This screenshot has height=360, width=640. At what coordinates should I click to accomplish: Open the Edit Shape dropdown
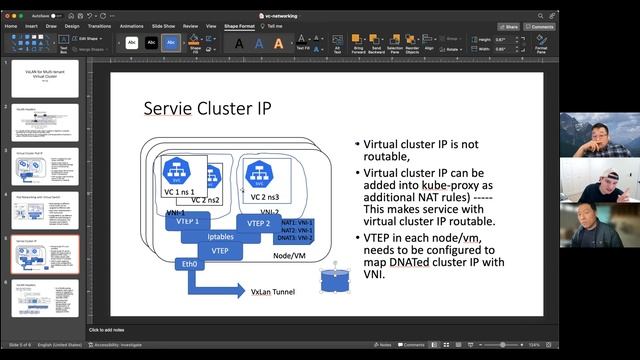click(x=87, y=39)
